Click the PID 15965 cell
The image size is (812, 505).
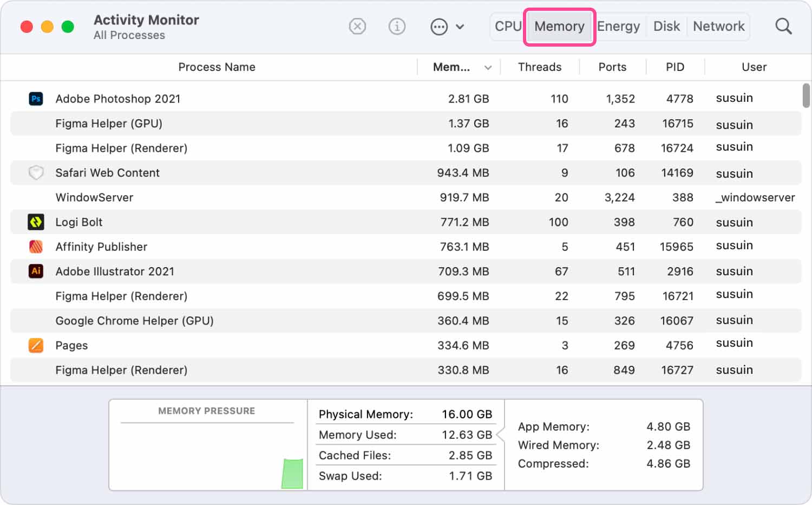click(676, 247)
